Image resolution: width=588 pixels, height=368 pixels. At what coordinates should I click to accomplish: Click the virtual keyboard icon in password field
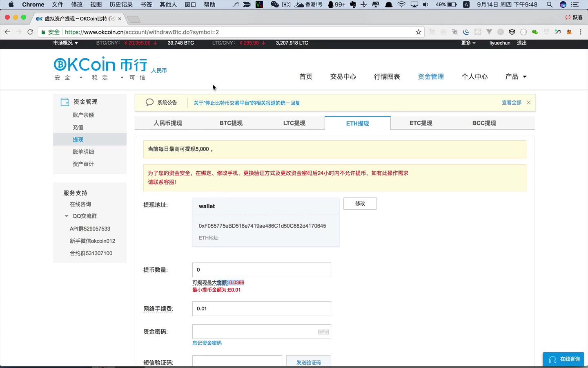click(323, 332)
